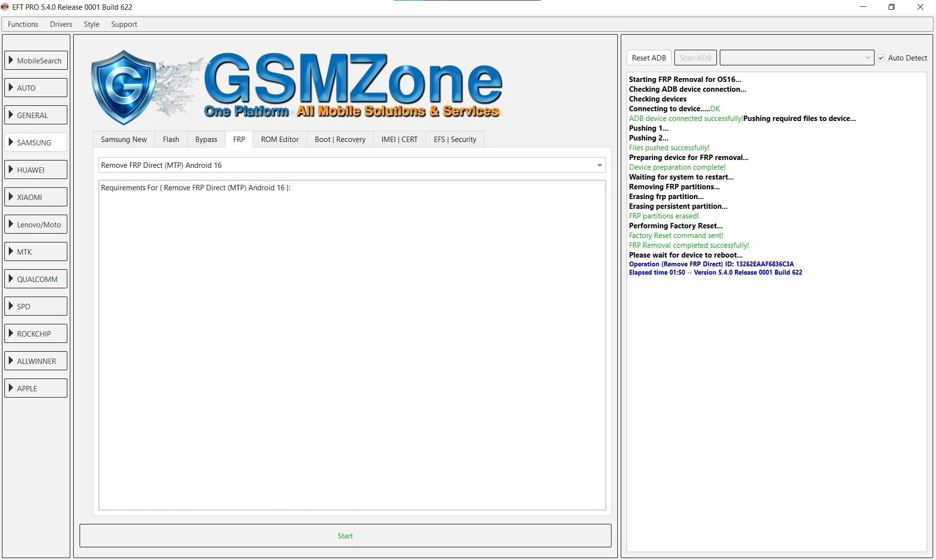The width and height of the screenshot is (936, 560).
Task: Expand the MTK sidebar section
Action: click(x=36, y=252)
